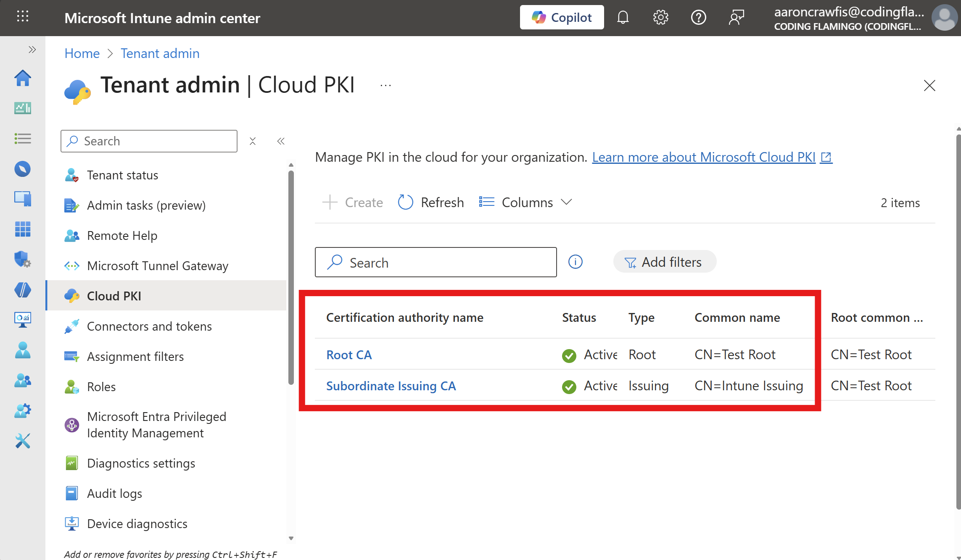Open Endpoint security from the sidebar
Screen dimensions: 961x560
coord(22,259)
